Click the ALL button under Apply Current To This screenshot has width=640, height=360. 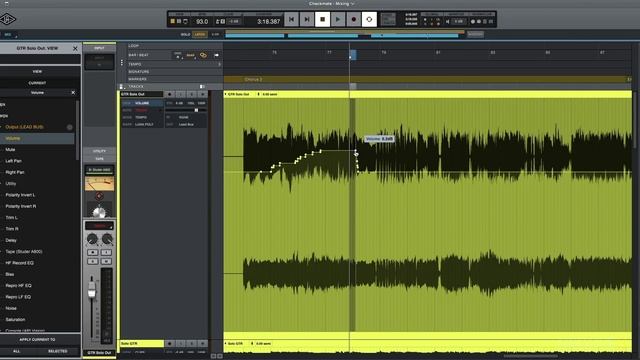[16, 351]
